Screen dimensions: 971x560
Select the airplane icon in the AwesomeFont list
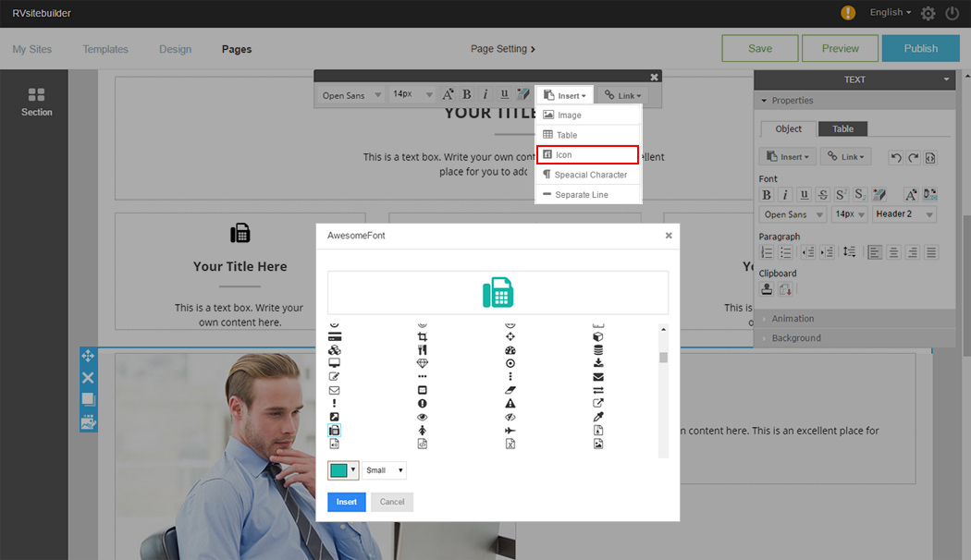click(510, 431)
